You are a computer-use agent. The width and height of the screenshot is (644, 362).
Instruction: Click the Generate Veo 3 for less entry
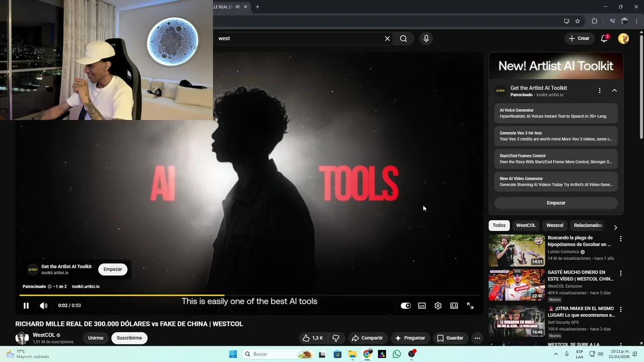point(556,136)
